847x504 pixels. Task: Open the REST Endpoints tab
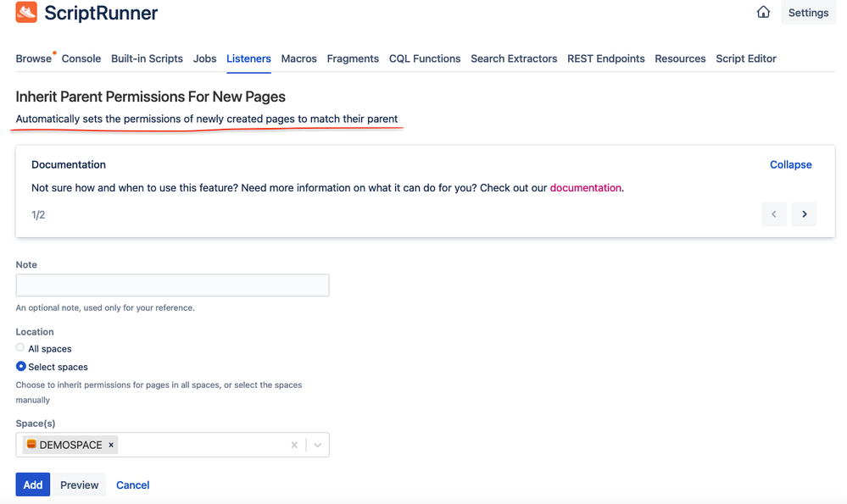(605, 58)
